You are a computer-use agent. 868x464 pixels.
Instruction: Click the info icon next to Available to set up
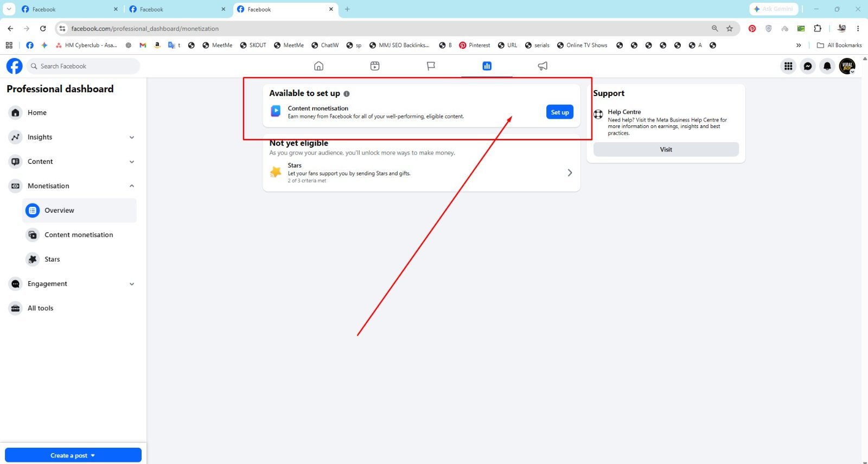point(347,94)
